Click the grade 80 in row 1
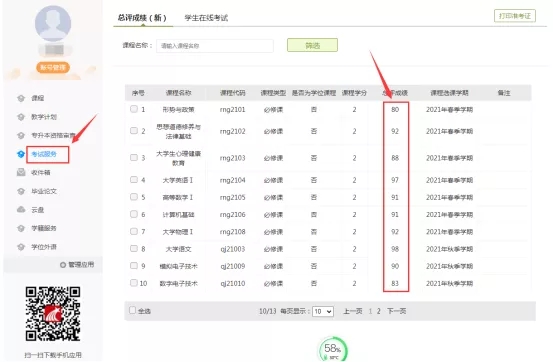Image resolution: width=553 pixels, height=362 pixels. (395, 110)
